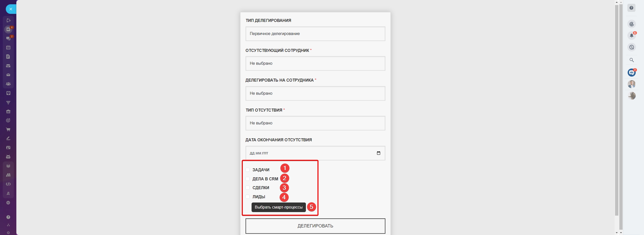
Task: Open the sitemap structure icon in left sidebar
Action: click(x=8, y=225)
